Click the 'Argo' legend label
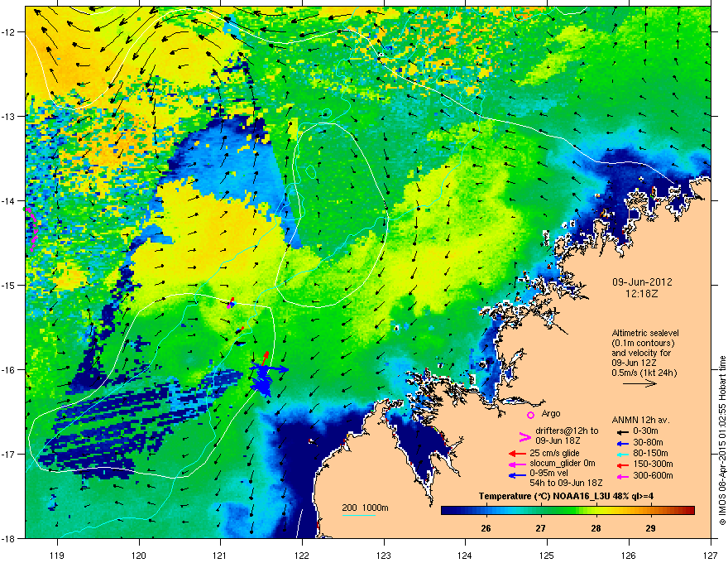This screenshot has height=563, width=728. pyautogui.click(x=551, y=413)
